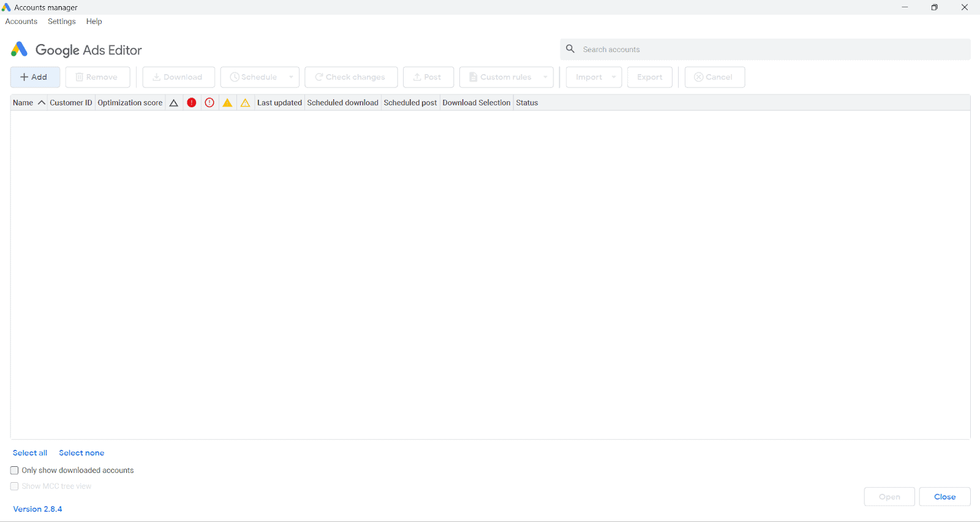The width and height of the screenshot is (980, 522).
Task: Click the Open button
Action: pos(889,497)
